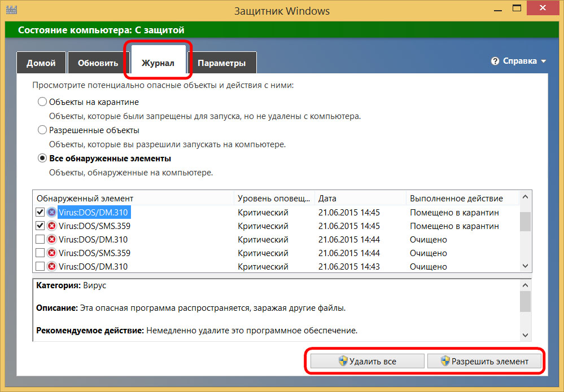The height and width of the screenshot is (392, 564).
Task: Click the red threat icon beside Virus:DOS/DM.310 at 14:44
Action: (52, 240)
